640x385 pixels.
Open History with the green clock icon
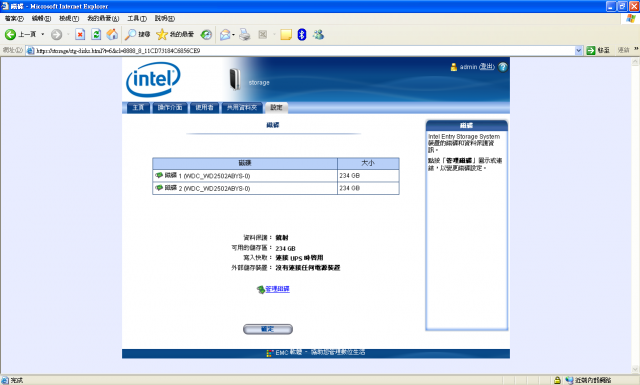coord(206,35)
